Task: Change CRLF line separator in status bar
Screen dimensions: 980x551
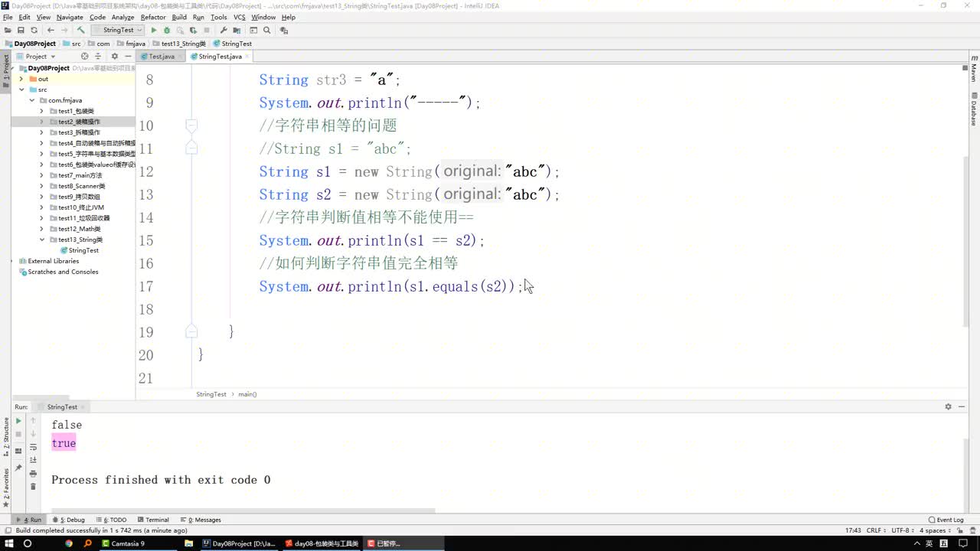Action: [x=875, y=530]
